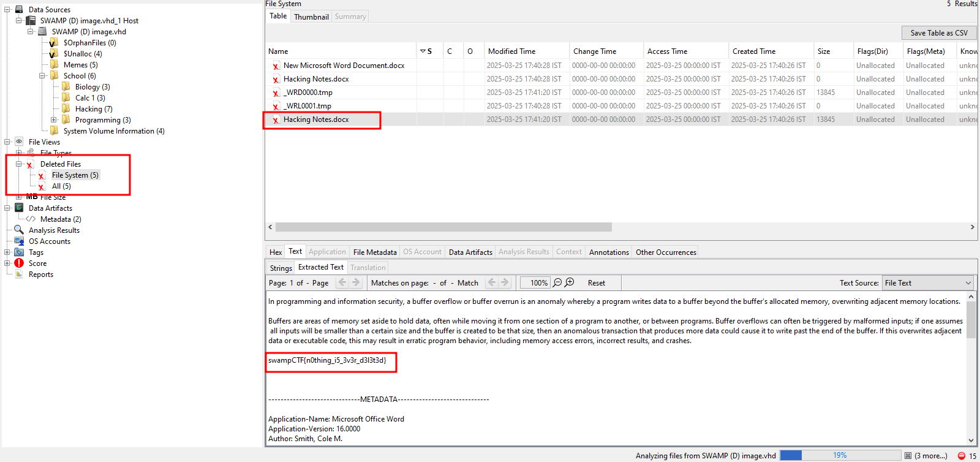
Task: Click the zoom out magnifier icon
Action: click(x=557, y=282)
